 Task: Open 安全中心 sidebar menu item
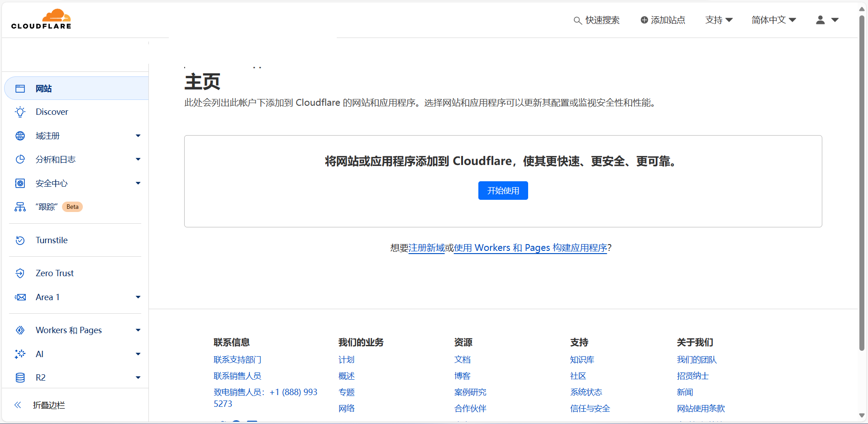(52, 184)
